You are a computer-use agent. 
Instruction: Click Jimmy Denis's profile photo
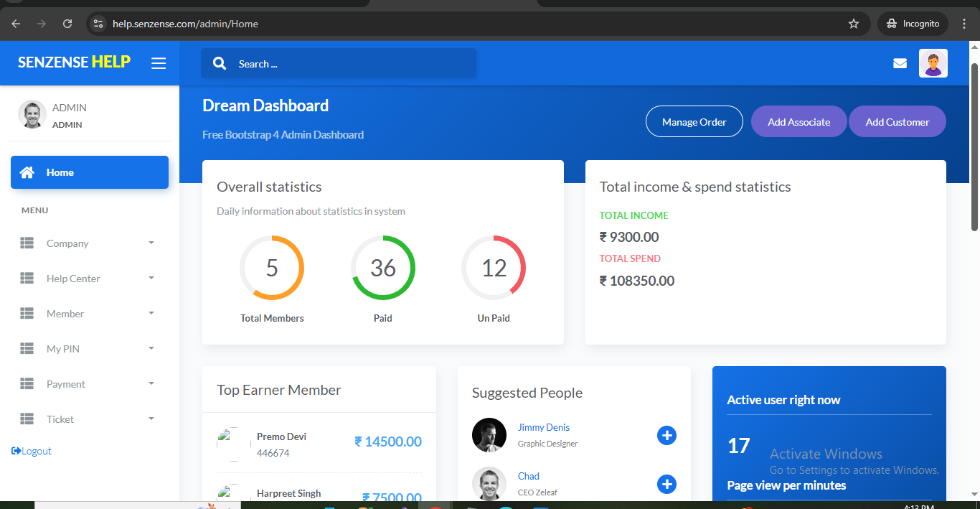[x=489, y=435]
